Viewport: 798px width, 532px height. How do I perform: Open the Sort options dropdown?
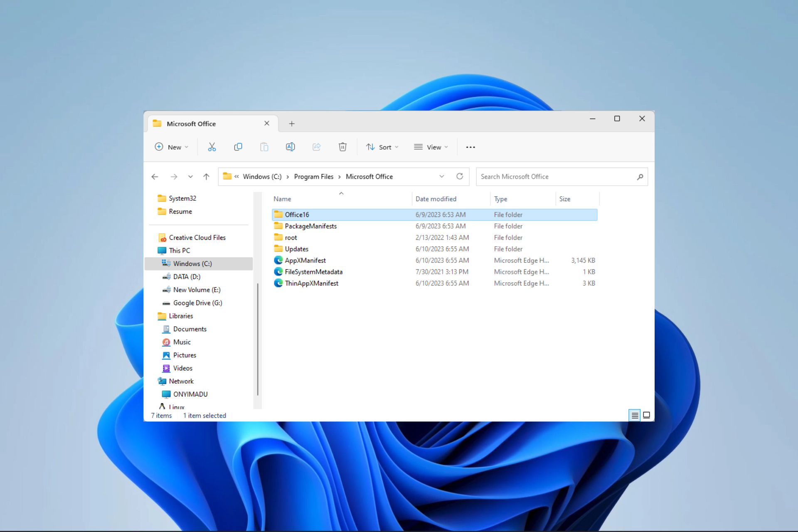[x=382, y=147]
